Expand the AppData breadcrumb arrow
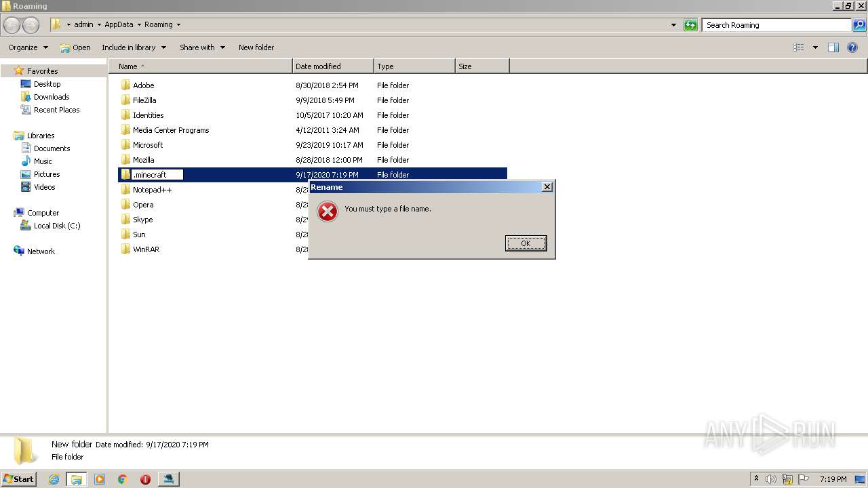 click(139, 25)
